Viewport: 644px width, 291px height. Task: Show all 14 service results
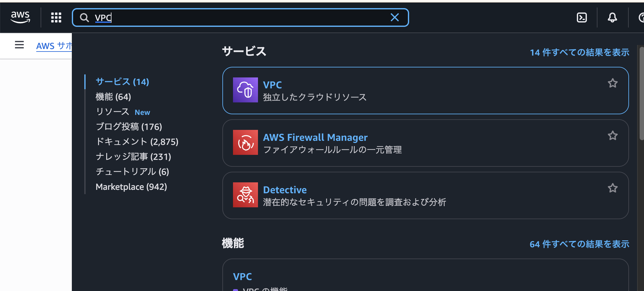(x=580, y=52)
